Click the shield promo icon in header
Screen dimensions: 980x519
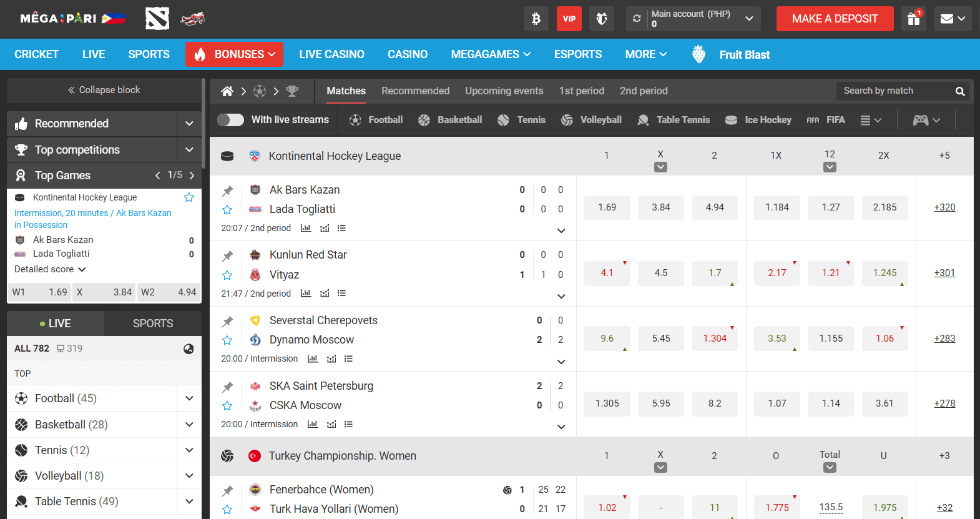click(x=602, y=19)
